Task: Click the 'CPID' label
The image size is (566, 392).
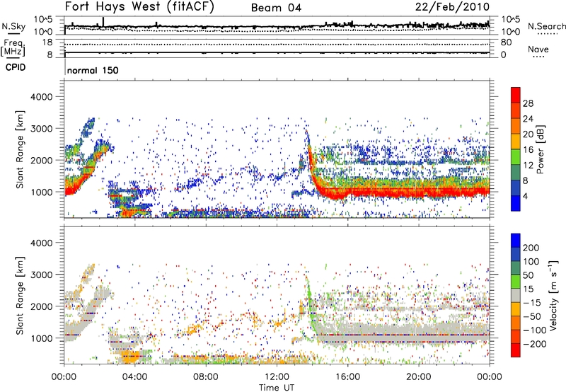Action: [16, 67]
